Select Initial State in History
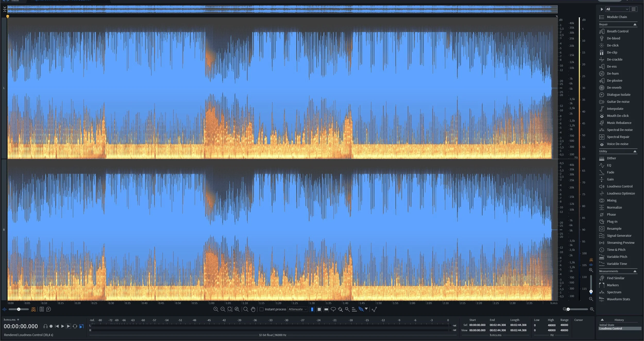Viewport: 644px width, 341px height. (607, 325)
